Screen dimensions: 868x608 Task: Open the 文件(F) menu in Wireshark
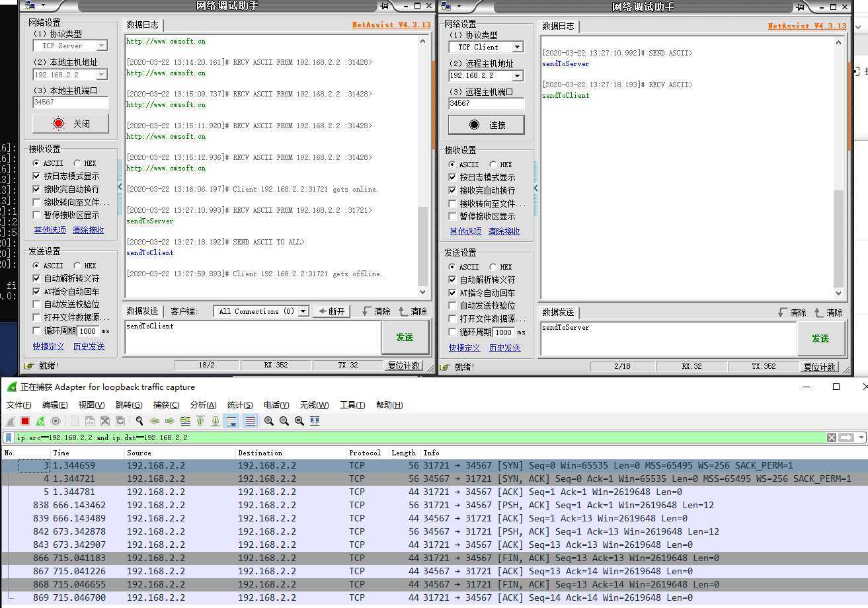(19, 405)
